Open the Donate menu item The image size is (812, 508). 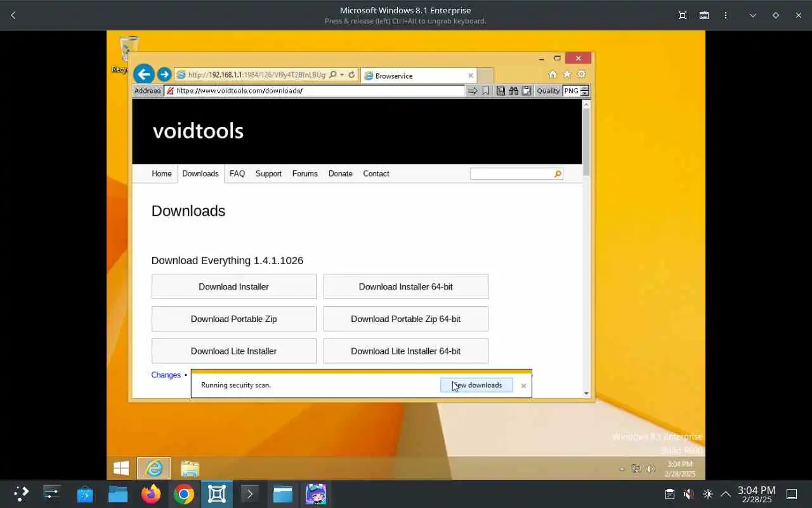pyautogui.click(x=340, y=173)
